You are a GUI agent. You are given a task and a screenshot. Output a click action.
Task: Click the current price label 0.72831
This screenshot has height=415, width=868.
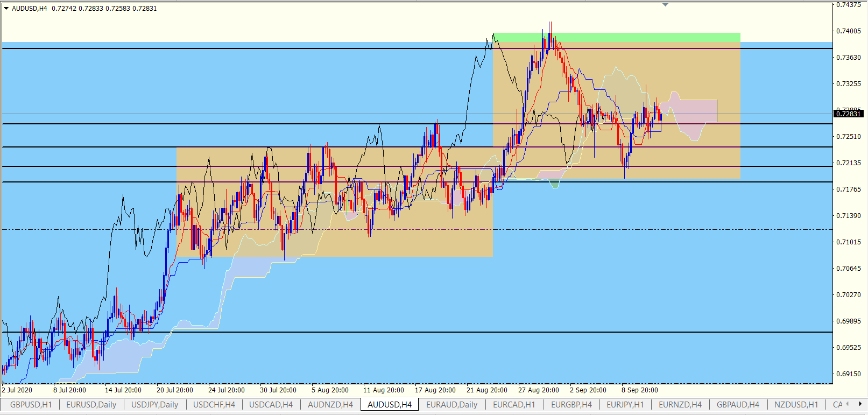[x=849, y=114]
